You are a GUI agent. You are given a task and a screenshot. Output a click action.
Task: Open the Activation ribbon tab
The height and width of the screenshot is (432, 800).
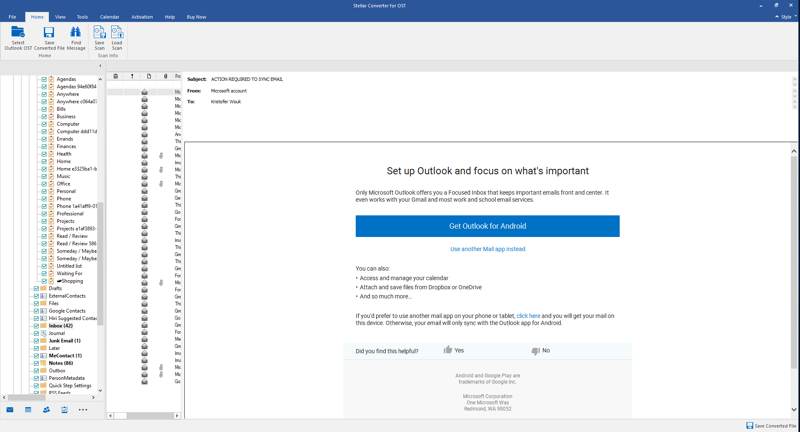142,17
